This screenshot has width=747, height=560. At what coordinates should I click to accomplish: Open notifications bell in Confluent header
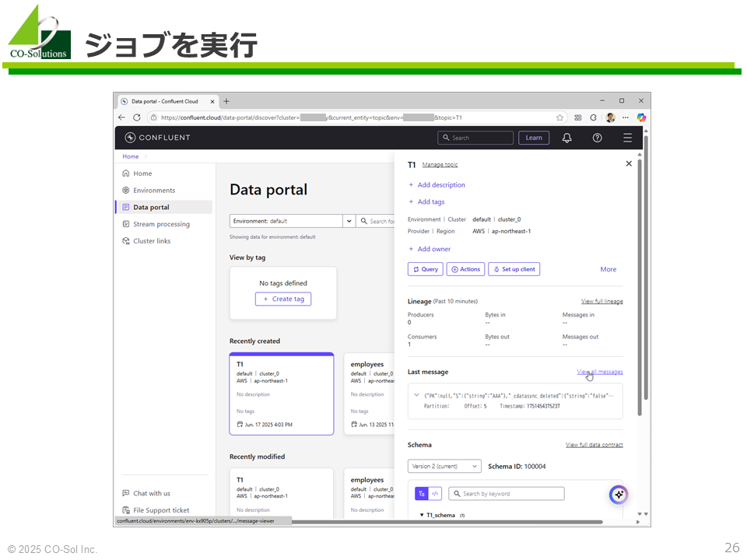(567, 138)
